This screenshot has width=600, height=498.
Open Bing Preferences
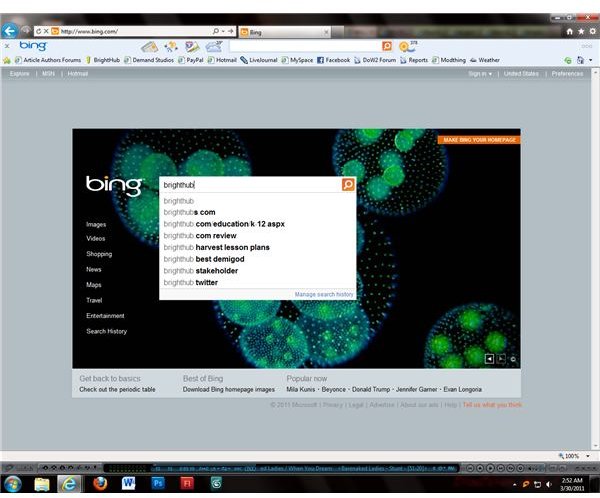[567, 73]
